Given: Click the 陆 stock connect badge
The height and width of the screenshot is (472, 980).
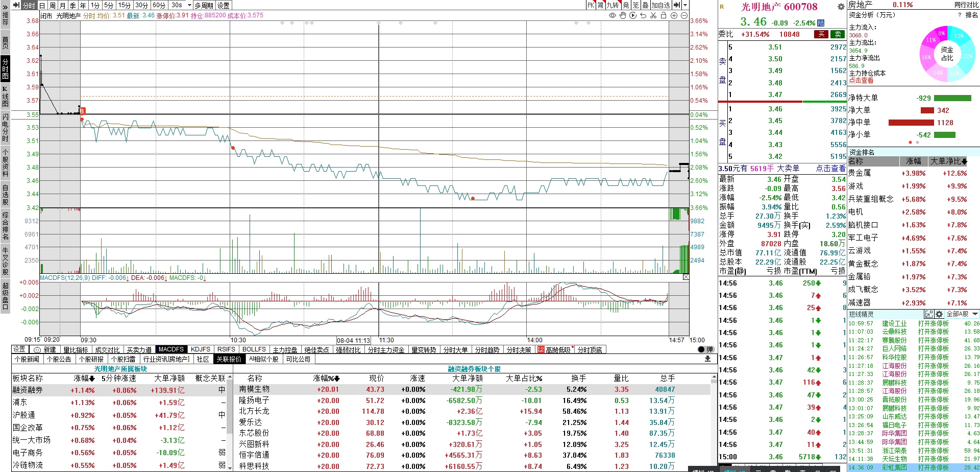Looking at the screenshot, I should click(821, 23).
